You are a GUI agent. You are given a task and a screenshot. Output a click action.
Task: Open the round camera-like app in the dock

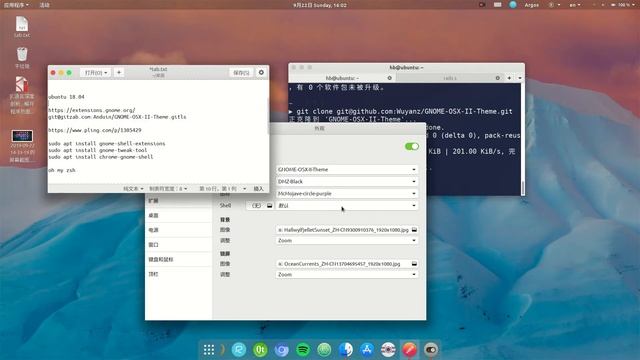(x=388, y=349)
